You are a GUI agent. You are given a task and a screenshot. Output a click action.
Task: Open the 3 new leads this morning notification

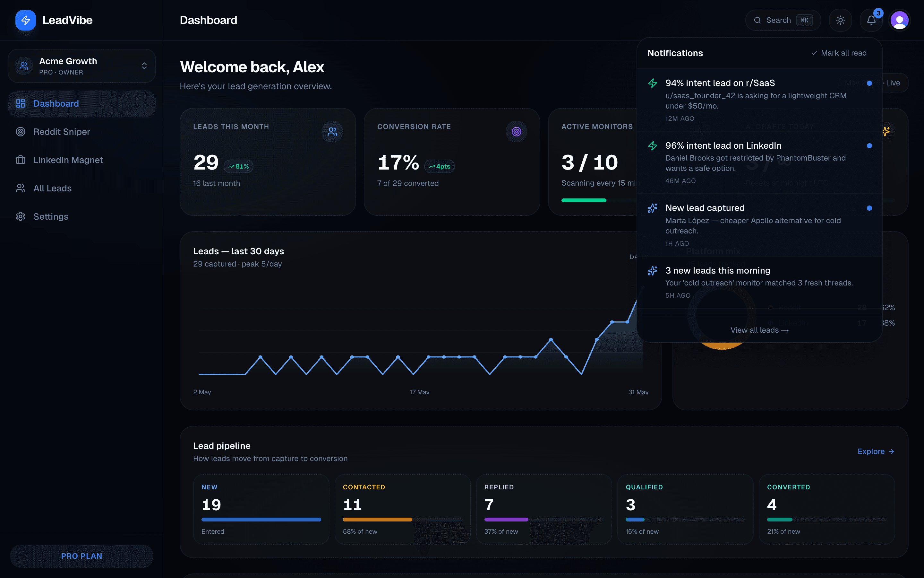pyautogui.click(x=759, y=283)
